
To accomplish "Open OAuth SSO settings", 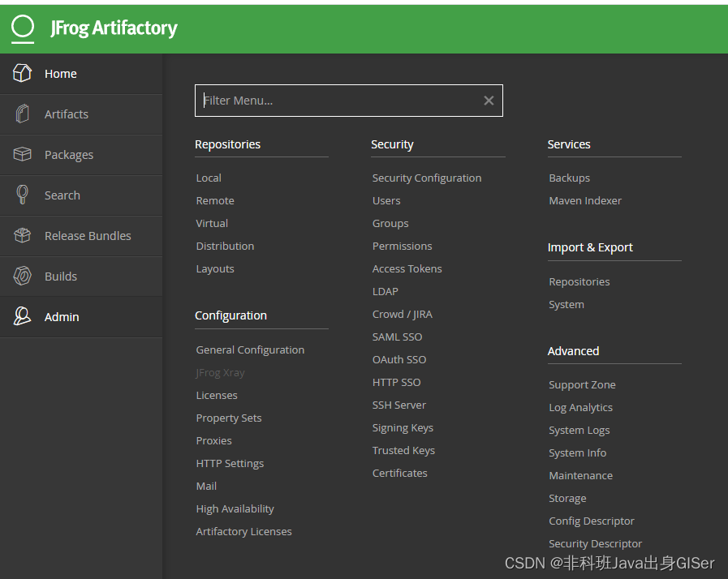I will [399, 360].
